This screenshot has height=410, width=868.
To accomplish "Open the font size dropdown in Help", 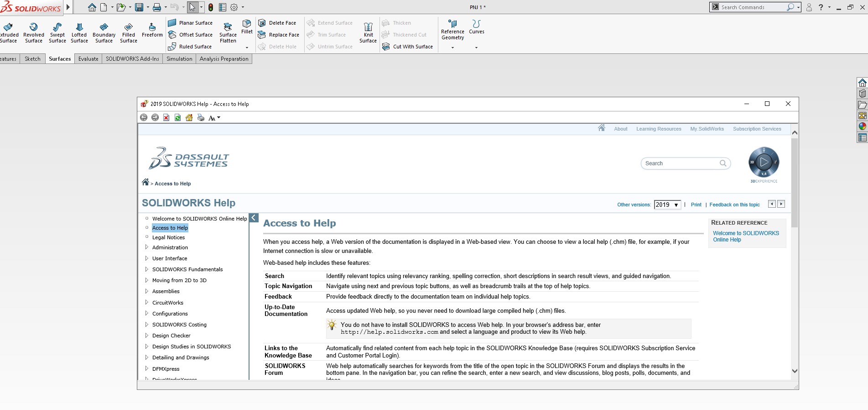I will click(x=214, y=118).
